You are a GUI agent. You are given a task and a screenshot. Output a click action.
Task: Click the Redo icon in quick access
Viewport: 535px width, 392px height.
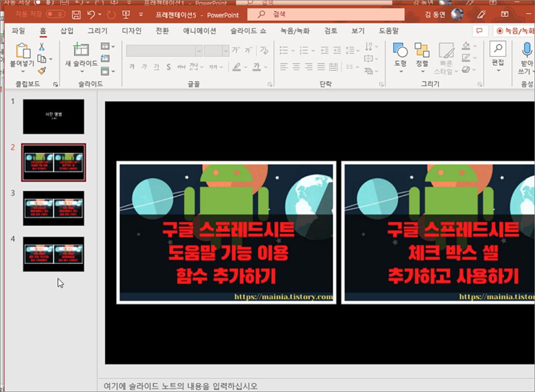[111, 15]
